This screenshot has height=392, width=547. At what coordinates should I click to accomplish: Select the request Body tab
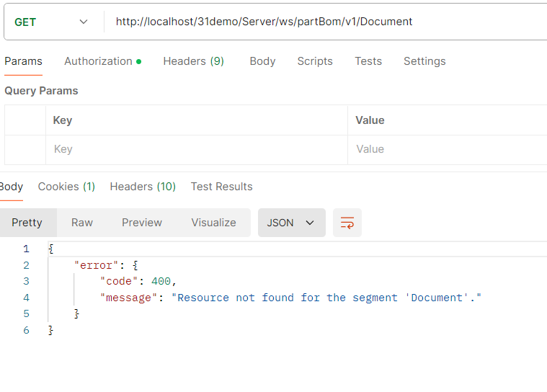[262, 61]
